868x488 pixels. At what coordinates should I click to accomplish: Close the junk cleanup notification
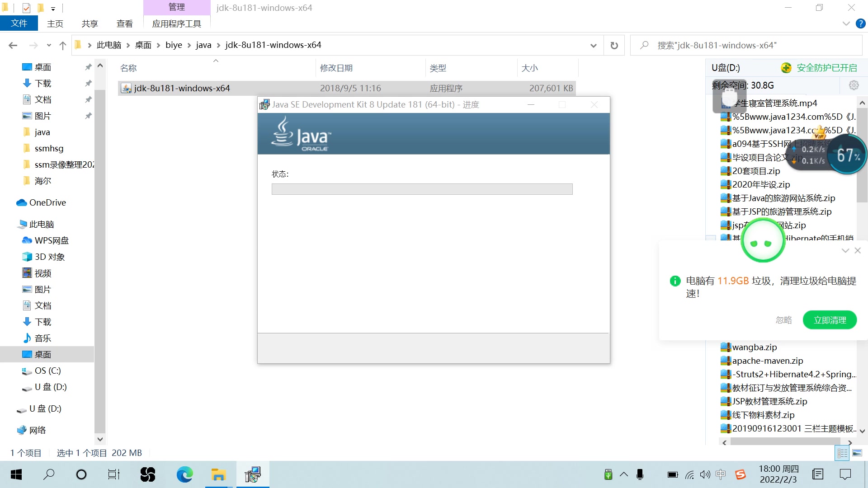tap(858, 250)
